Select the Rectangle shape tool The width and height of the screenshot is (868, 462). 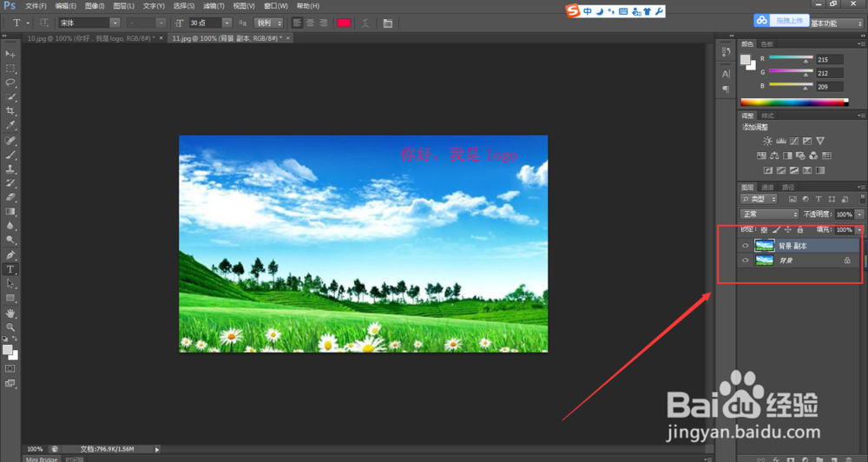point(10,298)
